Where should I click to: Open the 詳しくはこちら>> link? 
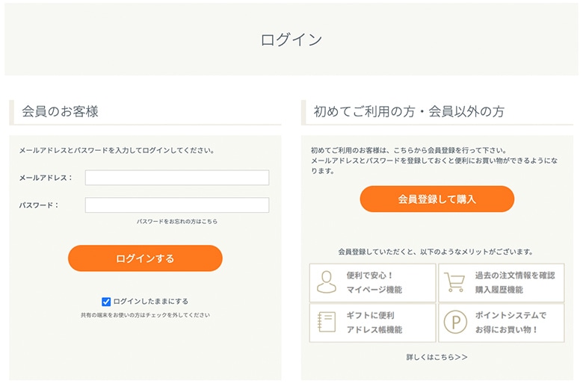coord(437,357)
